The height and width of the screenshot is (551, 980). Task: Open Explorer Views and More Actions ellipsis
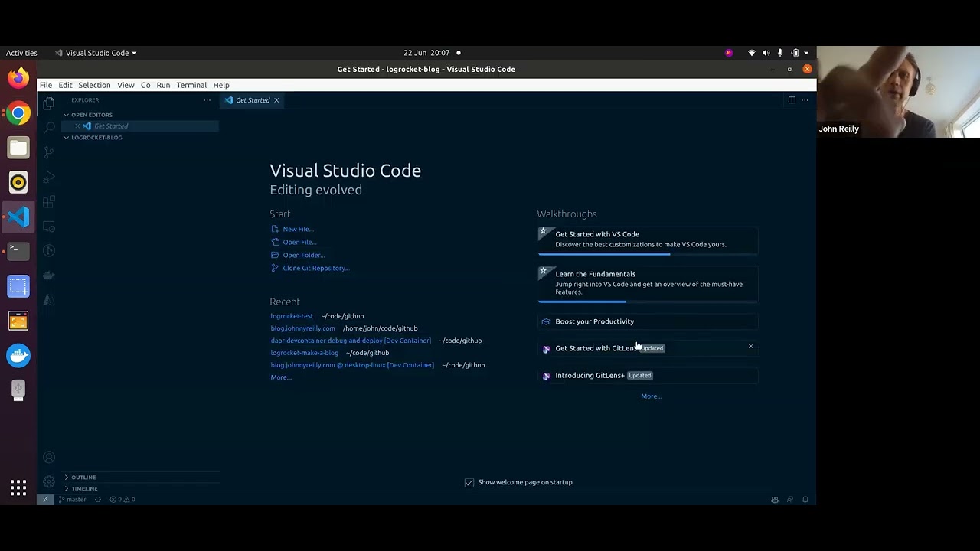(207, 100)
